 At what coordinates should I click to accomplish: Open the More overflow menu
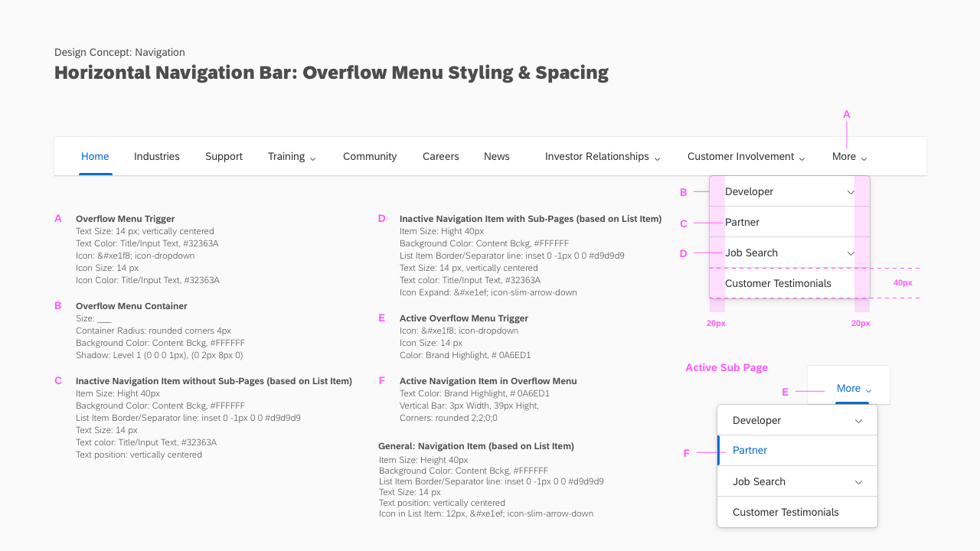(x=849, y=156)
